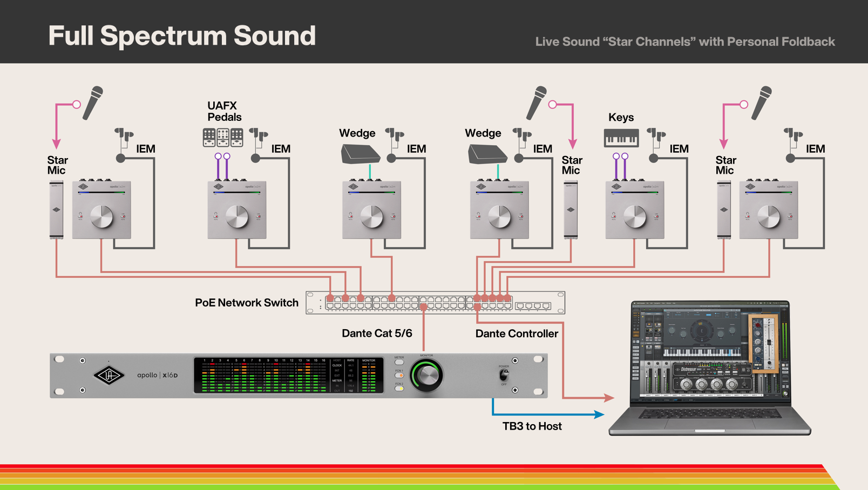
Task: Select the wood-framed Neve channel strip plugin
Action: pyautogui.click(x=764, y=343)
